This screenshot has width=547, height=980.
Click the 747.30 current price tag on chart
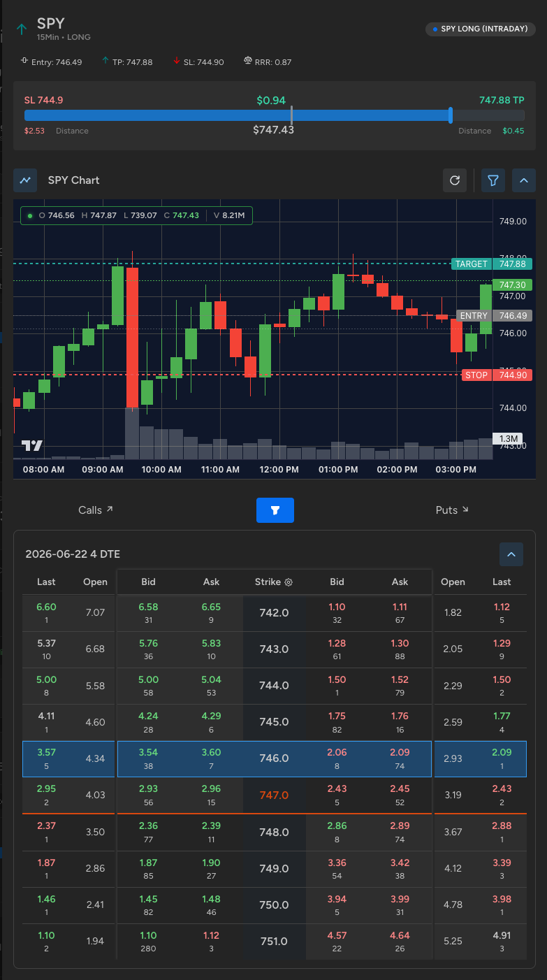click(513, 285)
